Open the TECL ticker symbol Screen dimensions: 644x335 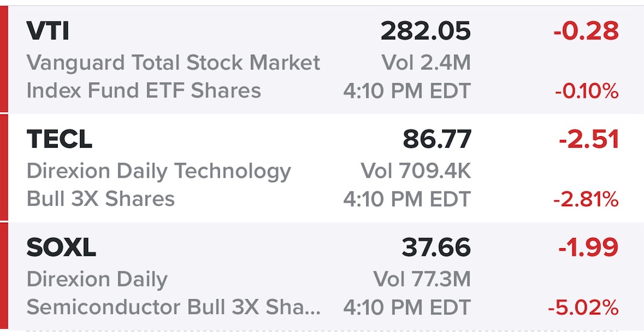[60, 139]
